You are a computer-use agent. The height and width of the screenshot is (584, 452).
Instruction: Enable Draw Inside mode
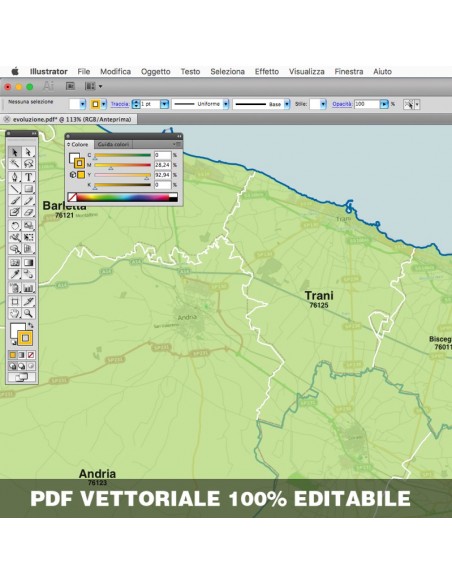coord(31,366)
